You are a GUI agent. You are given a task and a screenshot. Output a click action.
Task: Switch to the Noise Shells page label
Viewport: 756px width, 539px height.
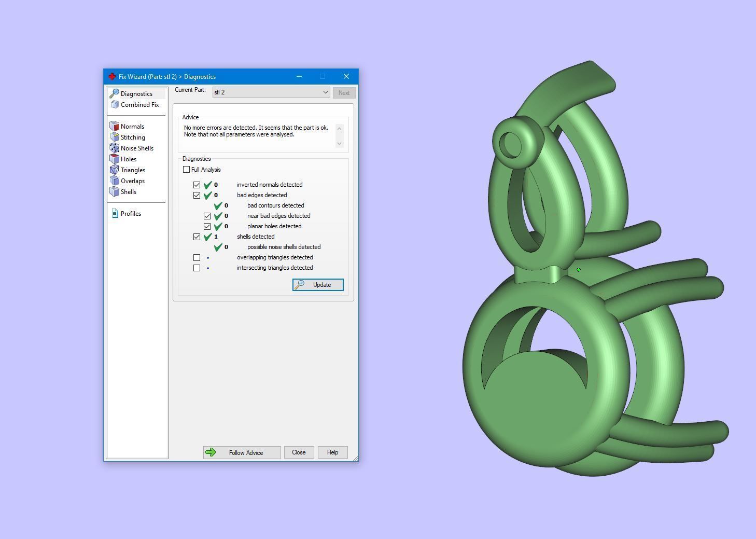click(x=137, y=148)
